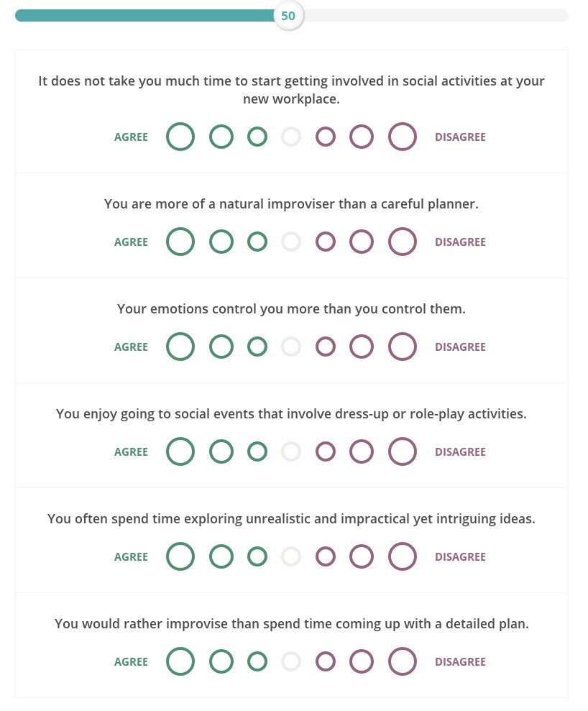Select strongest agree for new workplace question
Image resolution: width=588 pixels, height=711 pixels.
pos(180,137)
